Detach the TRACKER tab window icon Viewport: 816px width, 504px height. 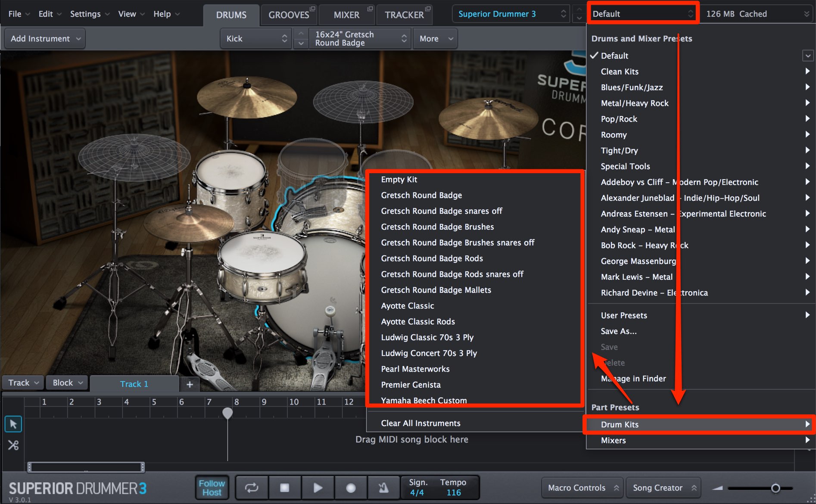click(428, 9)
